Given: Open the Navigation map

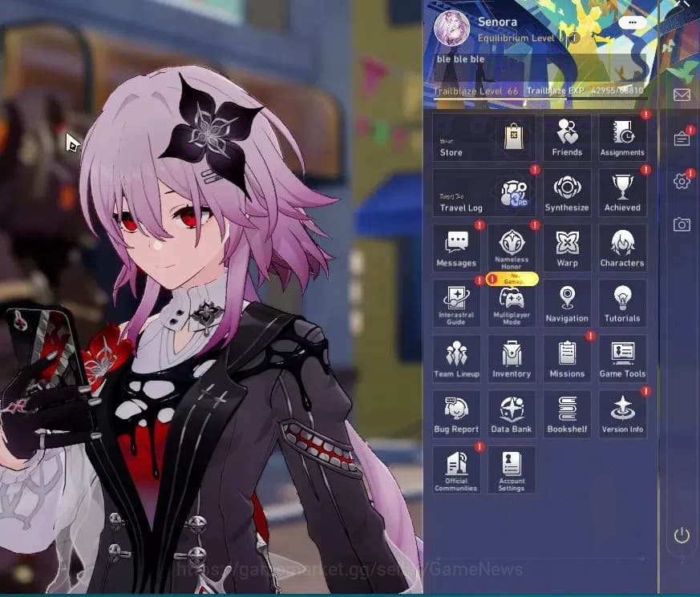Looking at the screenshot, I should [x=567, y=304].
